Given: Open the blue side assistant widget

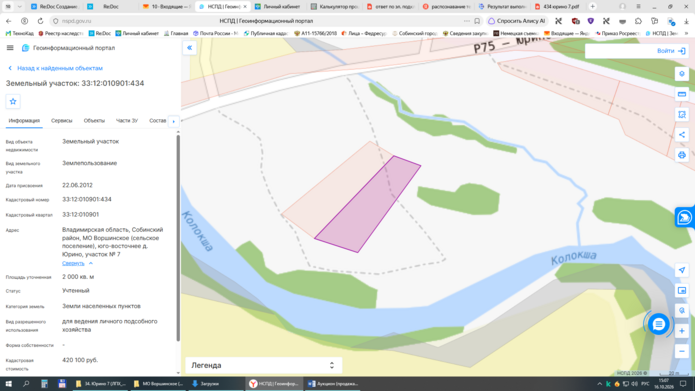Looking at the screenshot, I should 685,217.
